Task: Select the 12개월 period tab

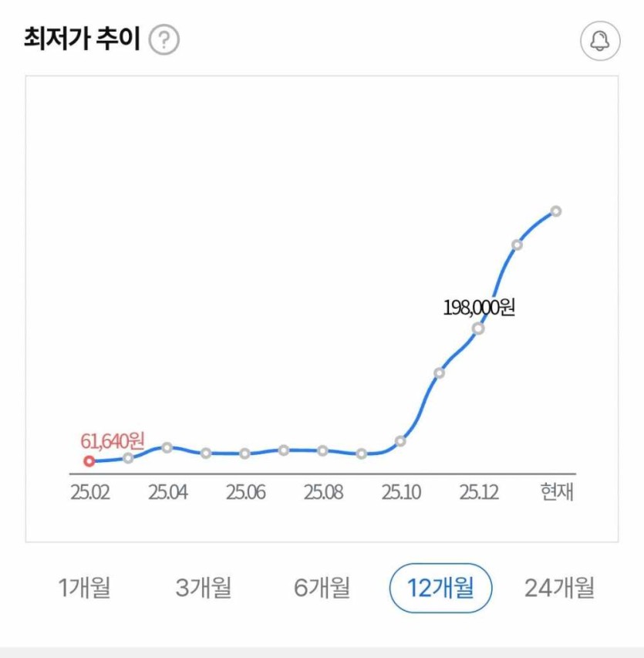Action: click(x=441, y=588)
